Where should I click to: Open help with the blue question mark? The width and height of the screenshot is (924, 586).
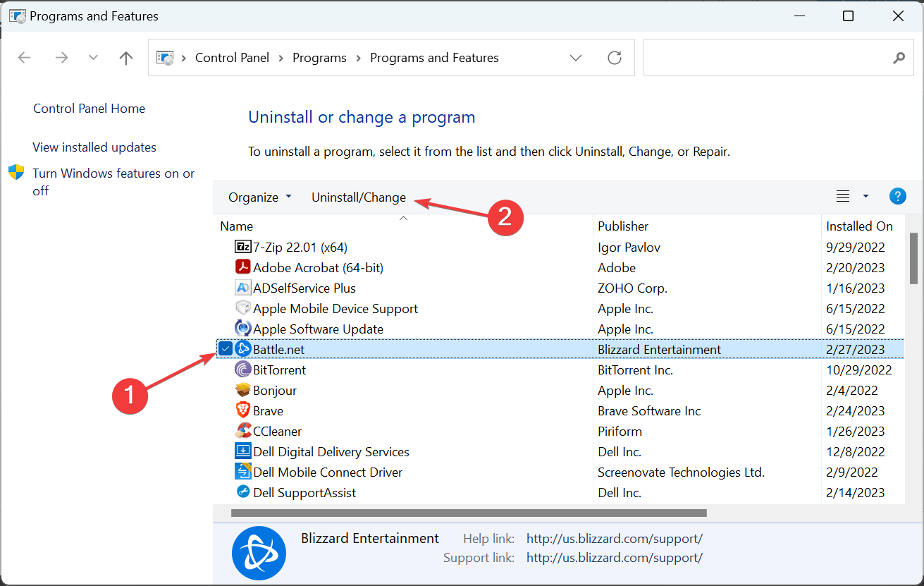(x=897, y=197)
